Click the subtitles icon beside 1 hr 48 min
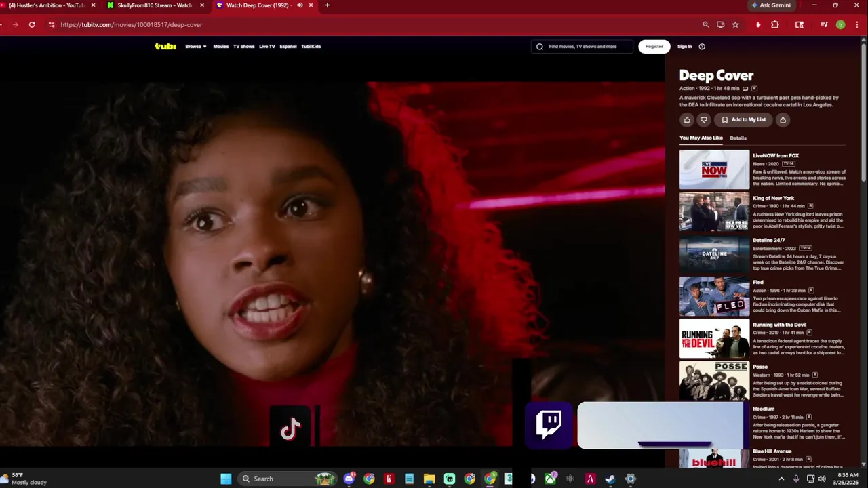This screenshot has width=868, height=488. pyautogui.click(x=745, y=89)
